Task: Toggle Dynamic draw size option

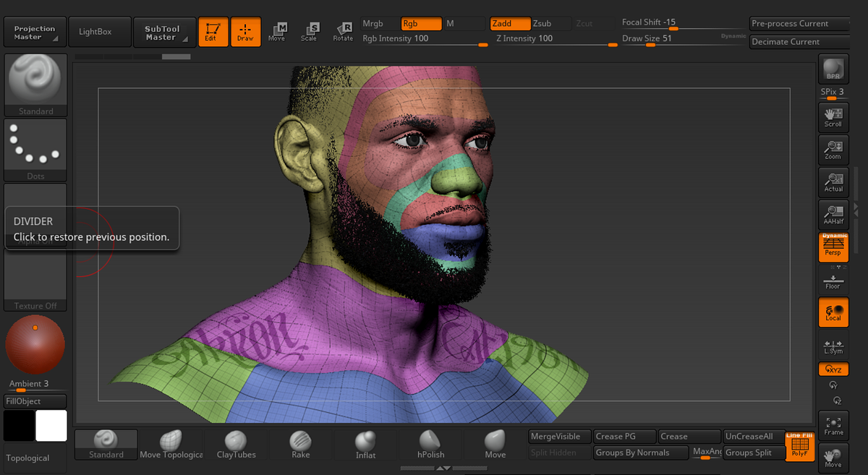Action: tap(733, 36)
